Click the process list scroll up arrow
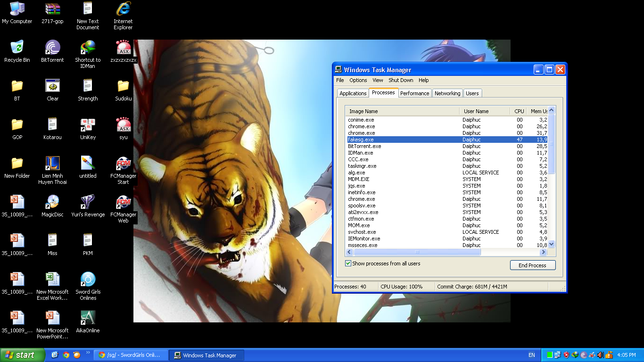 pos(552,110)
